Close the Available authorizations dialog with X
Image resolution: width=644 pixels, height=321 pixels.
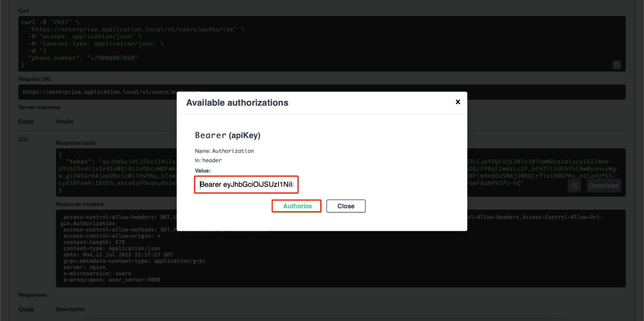458,102
